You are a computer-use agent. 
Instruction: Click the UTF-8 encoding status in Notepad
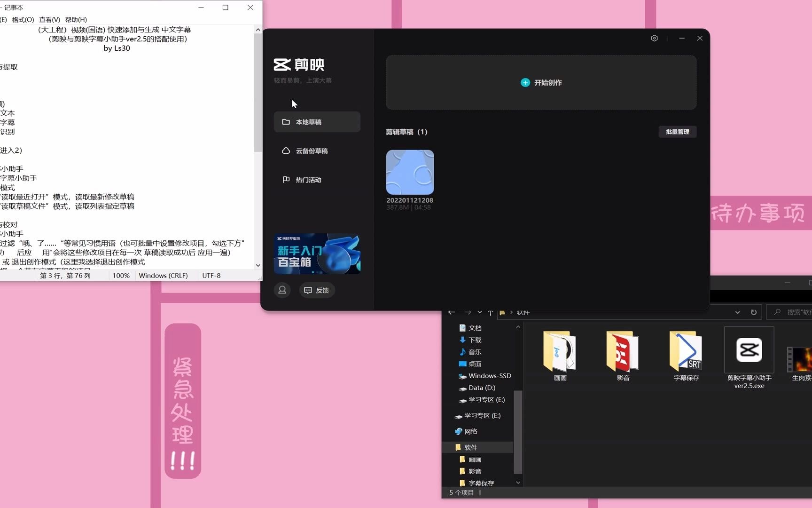click(211, 276)
